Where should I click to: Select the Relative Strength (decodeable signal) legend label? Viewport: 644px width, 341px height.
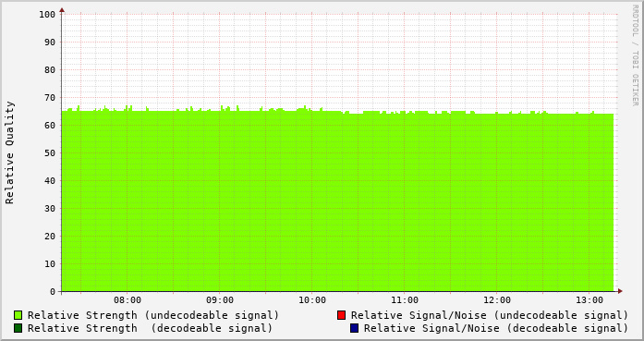(151, 329)
